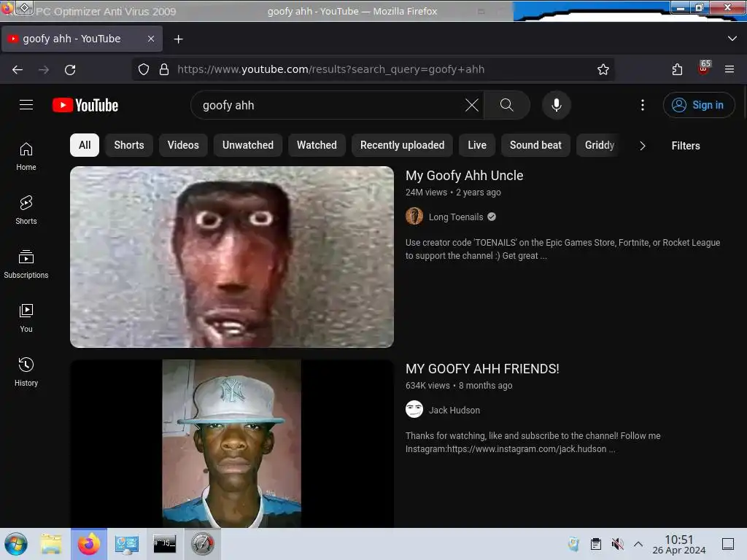Unmute the tray volume icon
This screenshot has width=747, height=560.
617,544
